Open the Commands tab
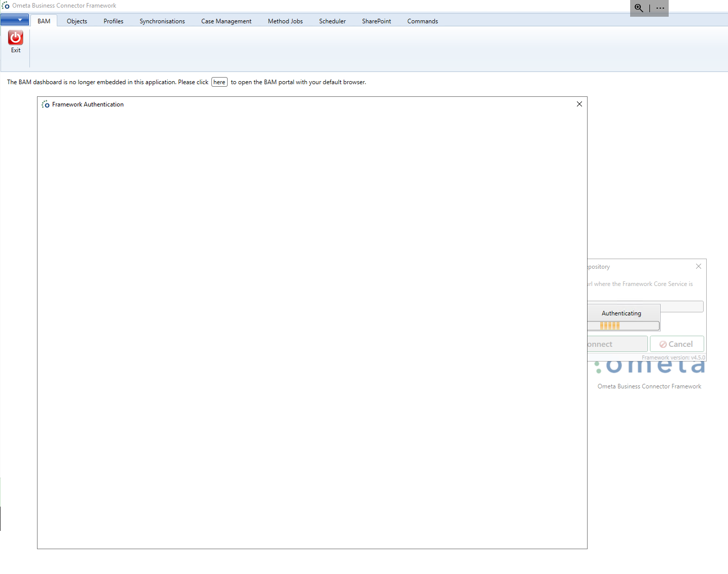Image resolution: width=728 pixels, height=574 pixels. (x=423, y=21)
